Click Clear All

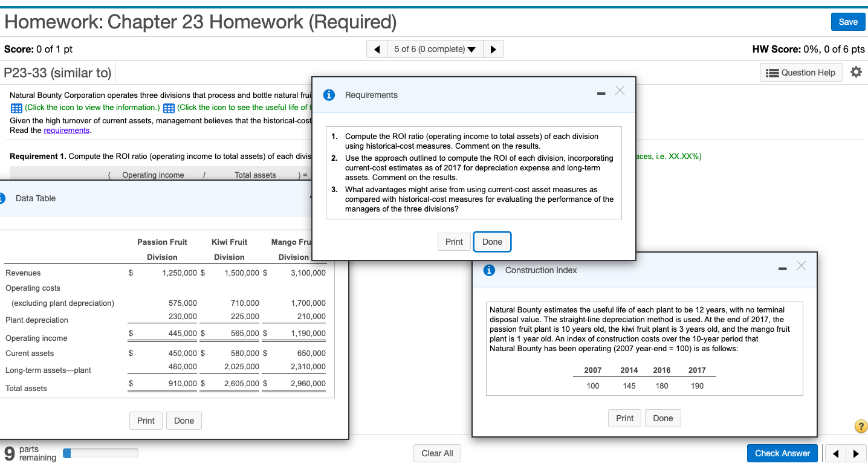point(437,453)
